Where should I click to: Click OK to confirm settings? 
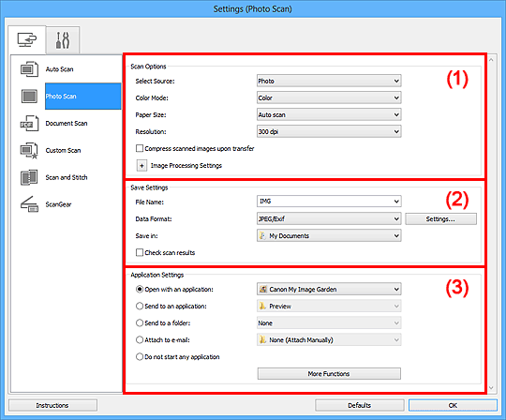(453, 405)
